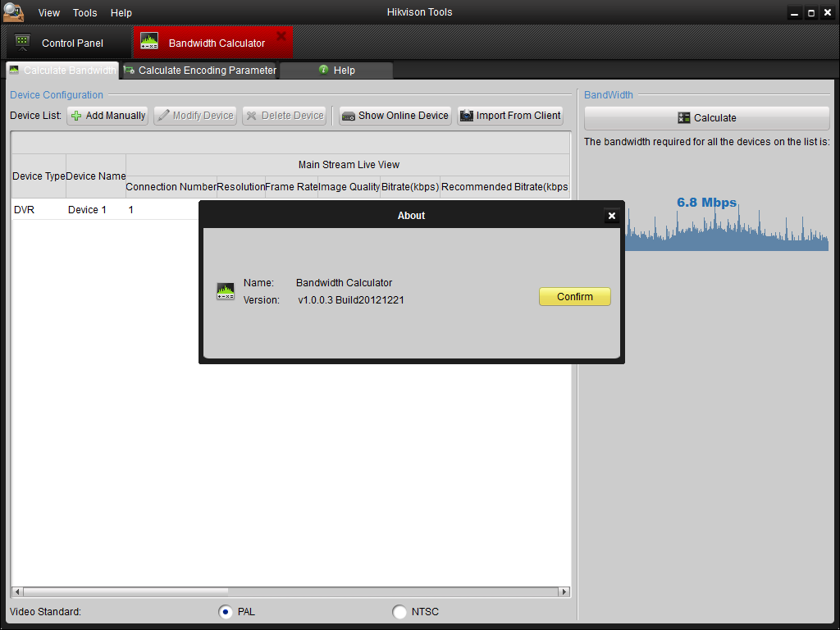This screenshot has height=630, width=840.
Task: Click the Image Quality column header
Action: tap(349, 187)
